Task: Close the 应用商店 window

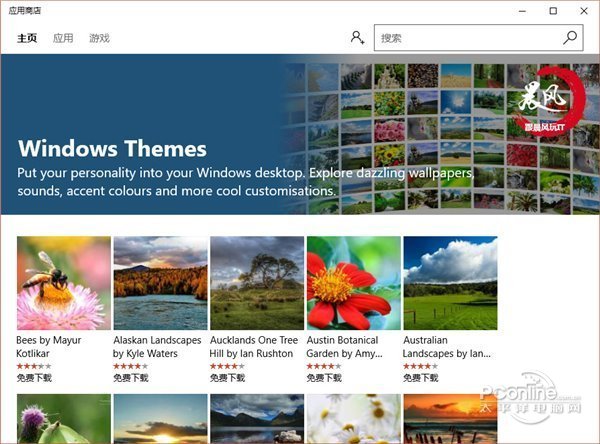Action: [584, 11]
